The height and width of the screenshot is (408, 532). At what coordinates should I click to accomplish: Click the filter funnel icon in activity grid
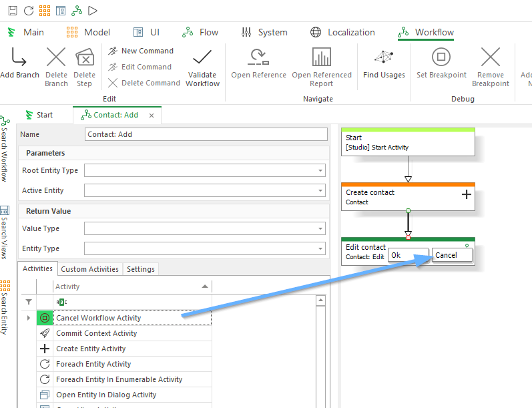click(29, 302)
